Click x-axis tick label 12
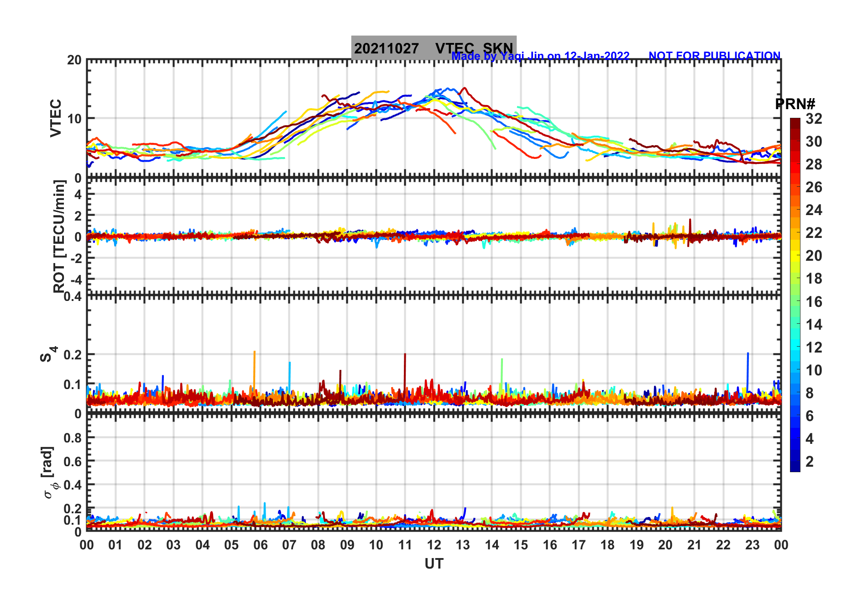This screenshot has width=868, height=590. pos(434,545)
